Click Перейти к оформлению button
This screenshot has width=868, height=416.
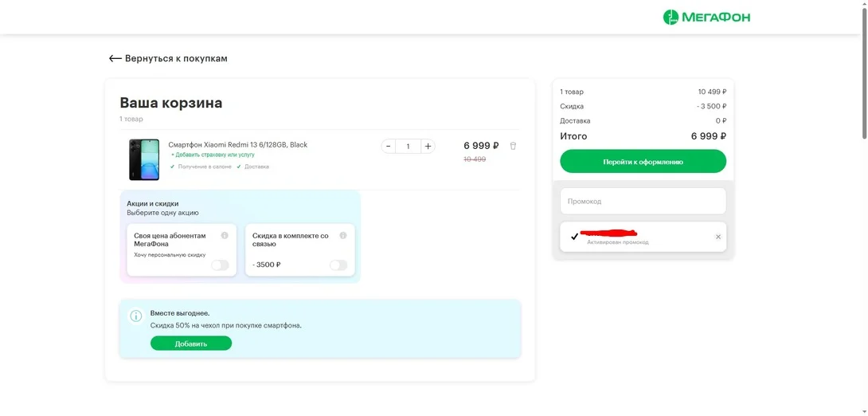click(x=643, y=162)
